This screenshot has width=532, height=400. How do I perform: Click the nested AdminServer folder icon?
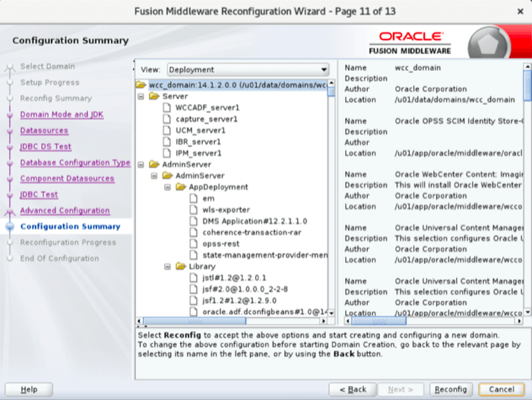pos(167,176)
